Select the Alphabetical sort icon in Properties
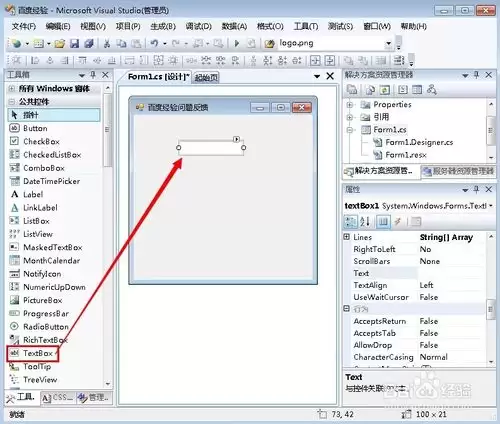500x424 pixels. click(365, 221)
